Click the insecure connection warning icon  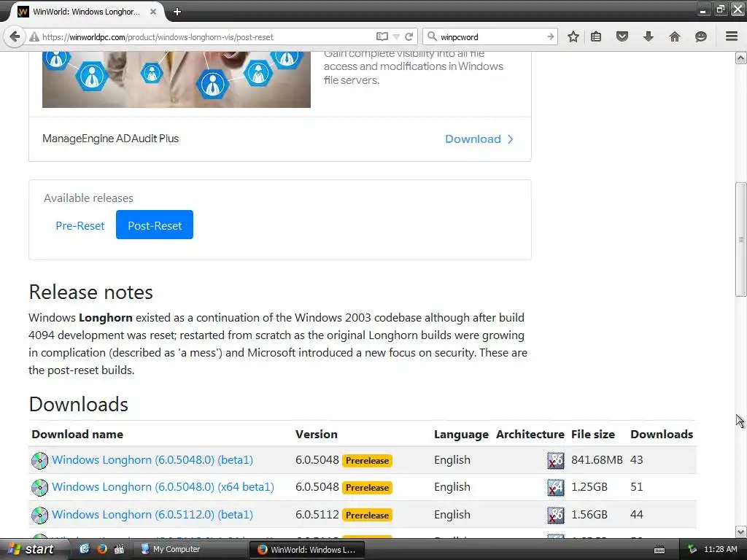[34, 36]
